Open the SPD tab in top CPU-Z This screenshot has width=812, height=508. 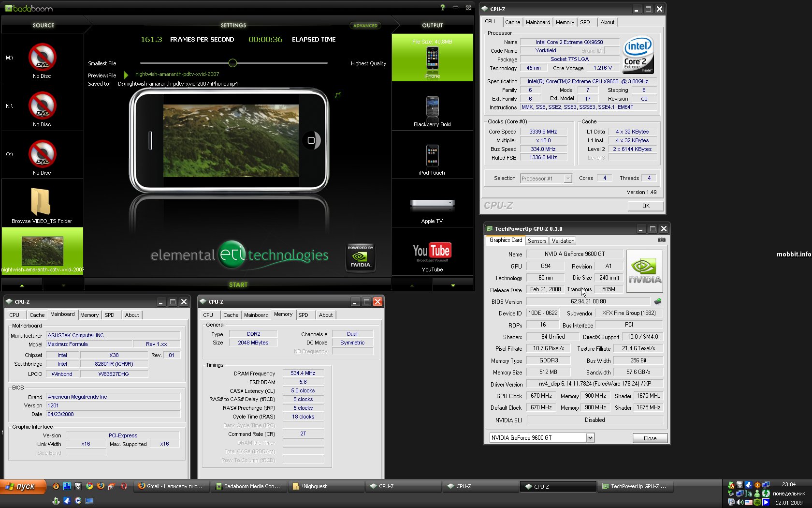tap(585, 22)
